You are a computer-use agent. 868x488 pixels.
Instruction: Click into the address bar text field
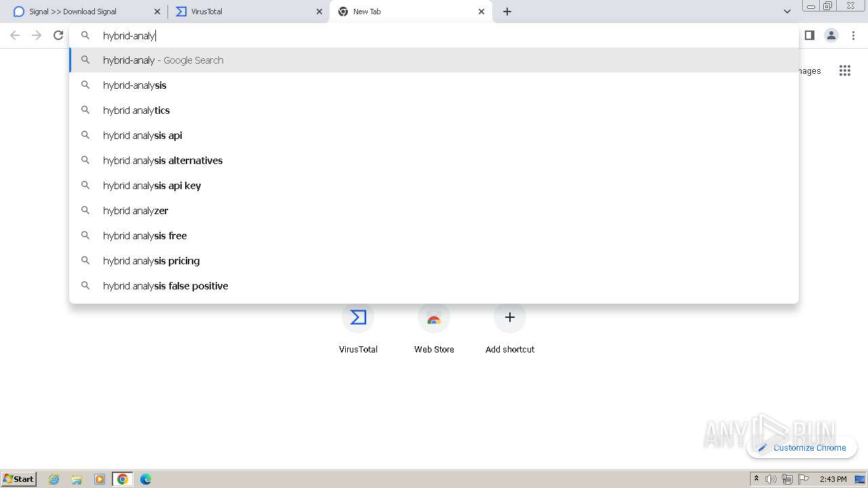(434, 35)
